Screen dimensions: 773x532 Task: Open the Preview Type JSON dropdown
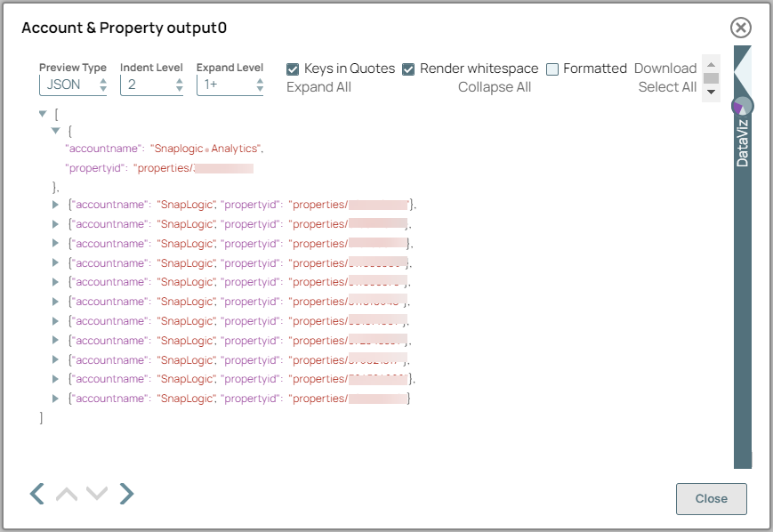pos(72,84)
